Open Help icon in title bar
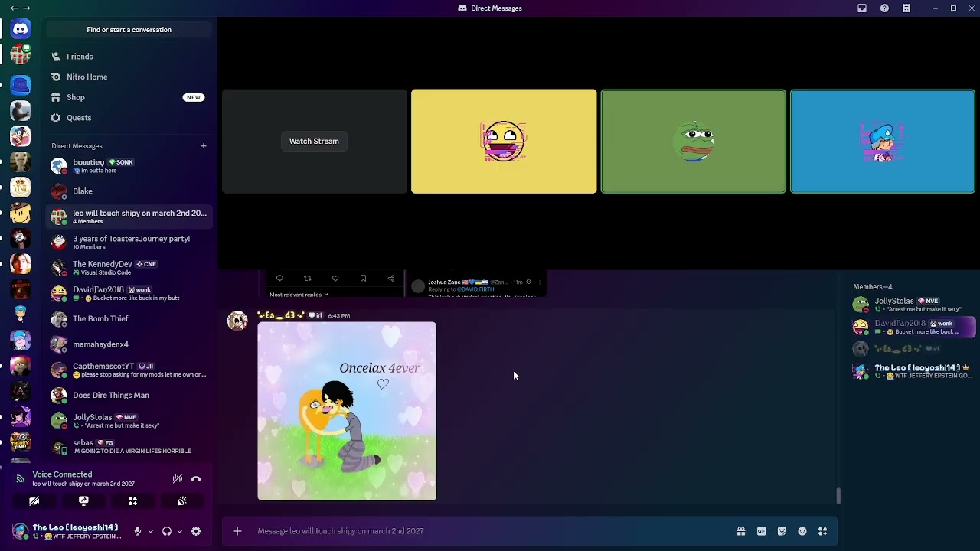Screen dimensions: 980x551 click(884, 8)
